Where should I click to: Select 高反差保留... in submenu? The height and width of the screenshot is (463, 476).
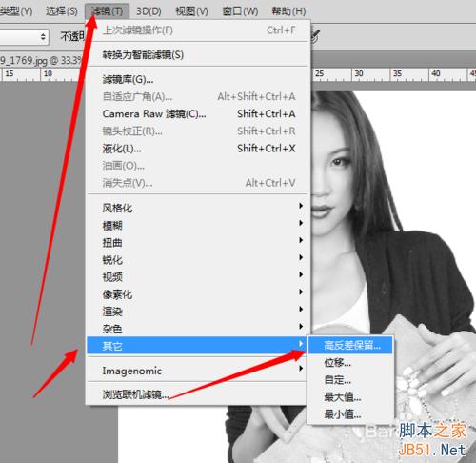[350, 345]
